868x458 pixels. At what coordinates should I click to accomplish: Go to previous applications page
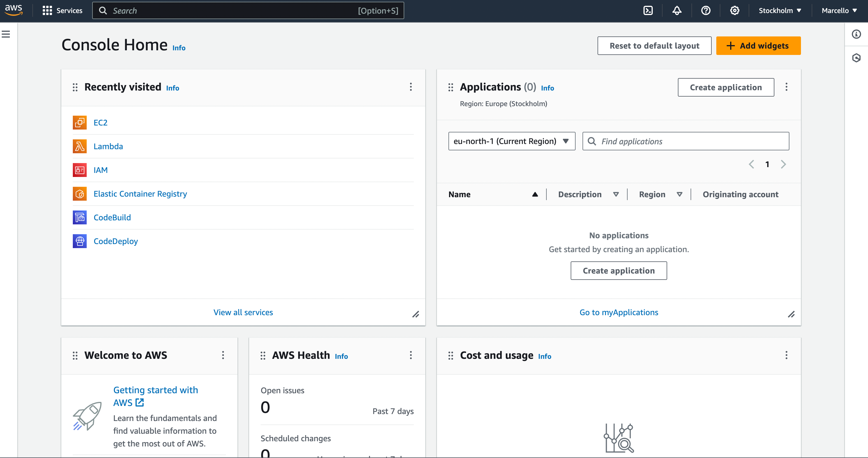[751, 164]
